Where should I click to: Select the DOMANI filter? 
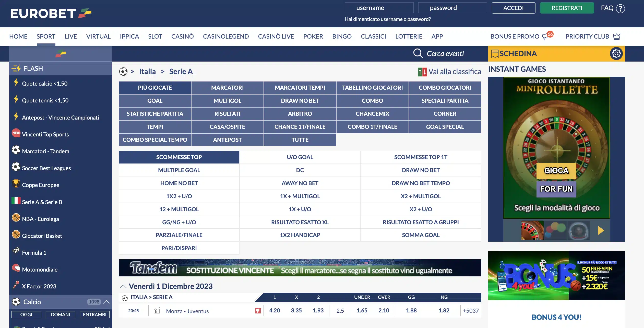(x=60, y=314)
